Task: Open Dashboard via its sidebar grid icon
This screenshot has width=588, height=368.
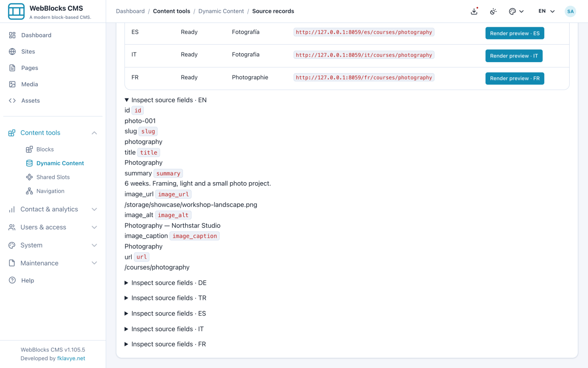Action: tap(12, 35)
